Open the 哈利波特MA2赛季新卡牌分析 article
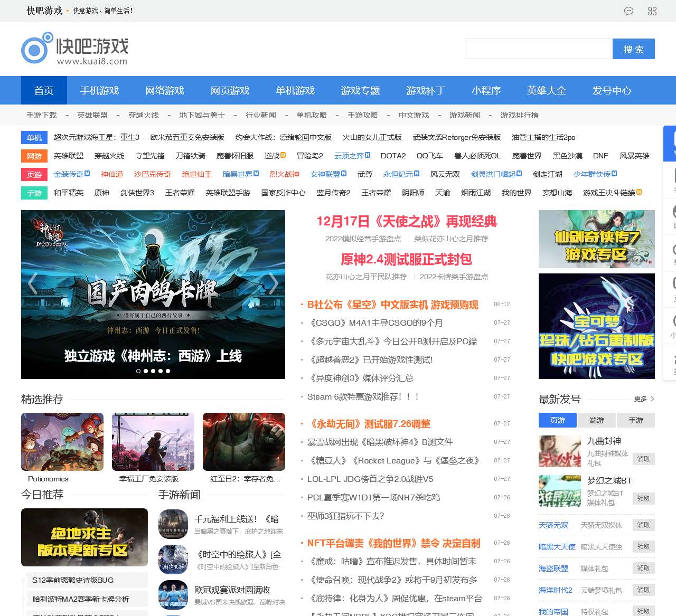 (87, 599)
